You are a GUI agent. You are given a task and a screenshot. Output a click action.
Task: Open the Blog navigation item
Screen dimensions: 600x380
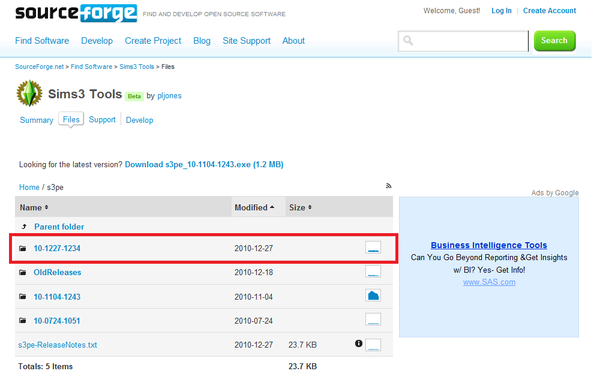click(202, 41)
